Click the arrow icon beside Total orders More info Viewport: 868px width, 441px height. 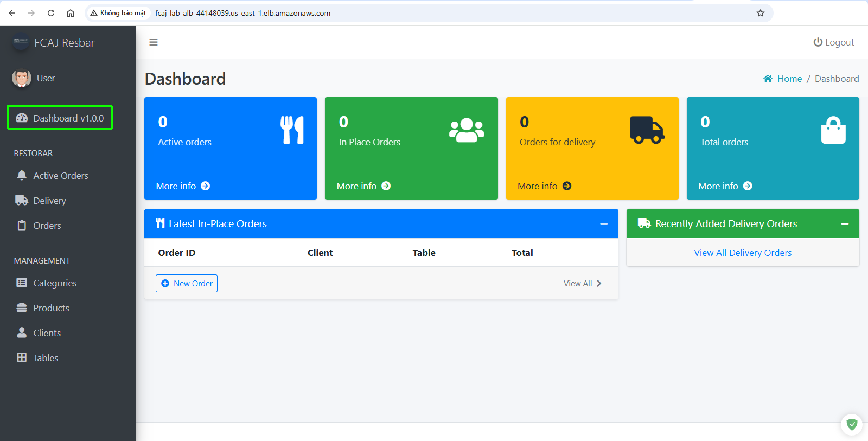(748, 186)
